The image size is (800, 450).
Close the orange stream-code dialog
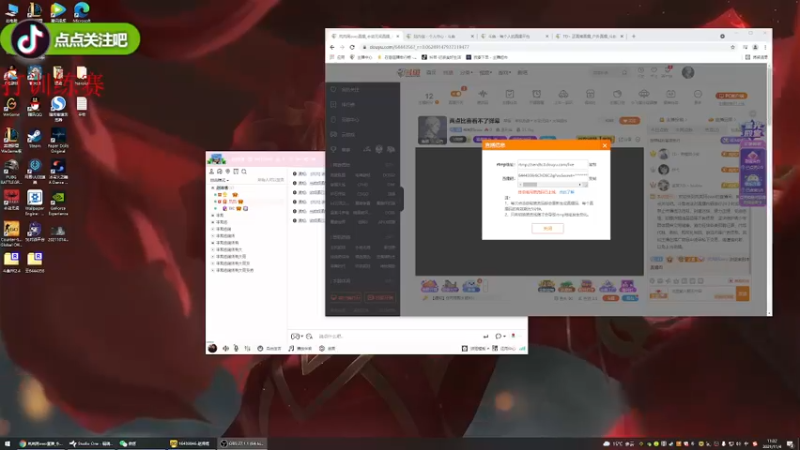click(x=605, y=145)
